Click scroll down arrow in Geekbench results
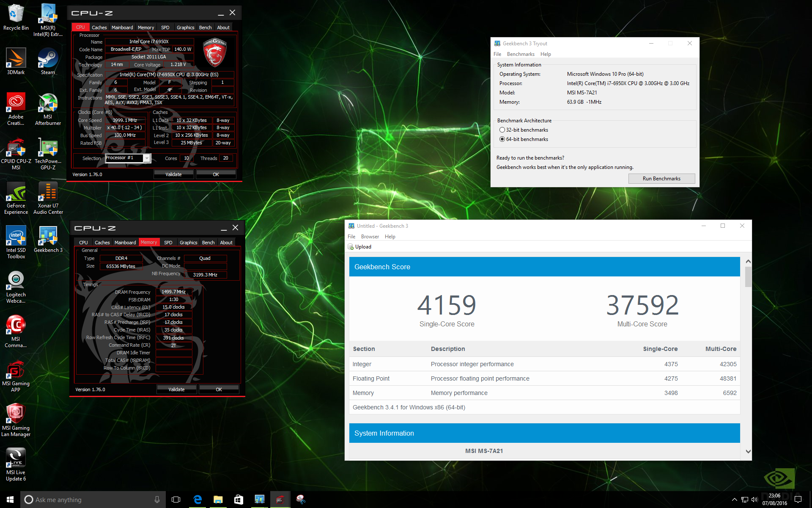This screenshot has width=812, height=508. point(748,451)
